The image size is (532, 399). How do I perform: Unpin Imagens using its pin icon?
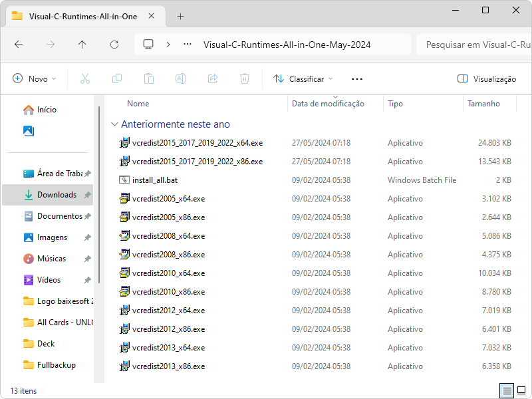point(88,237)
